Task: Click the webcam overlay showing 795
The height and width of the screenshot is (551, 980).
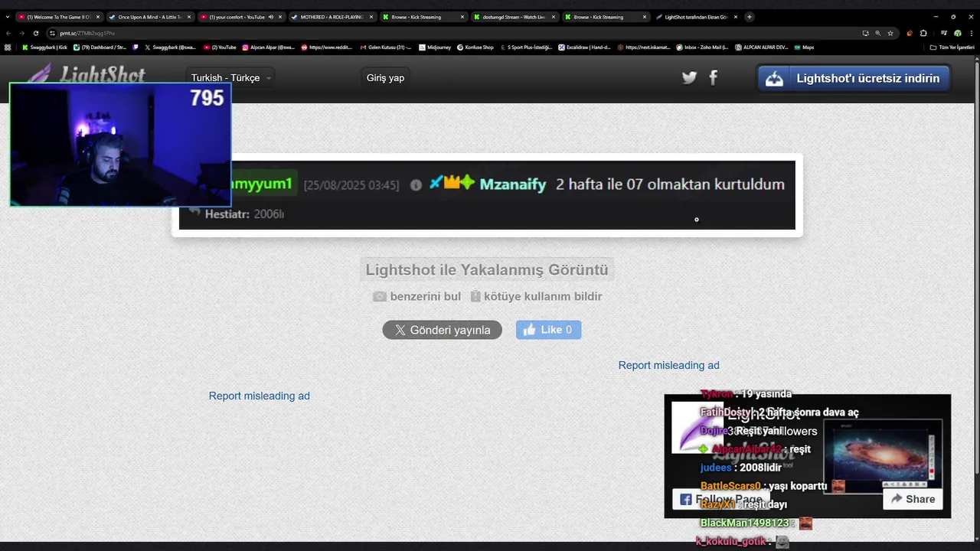Action: [x=120, y=145]
